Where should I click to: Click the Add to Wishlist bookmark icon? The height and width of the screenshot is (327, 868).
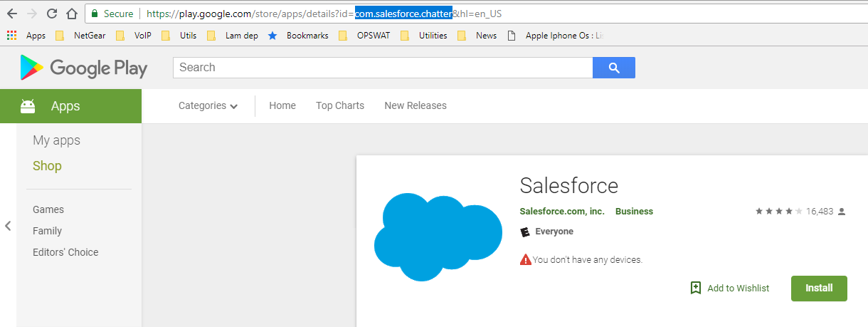(696, 288)
